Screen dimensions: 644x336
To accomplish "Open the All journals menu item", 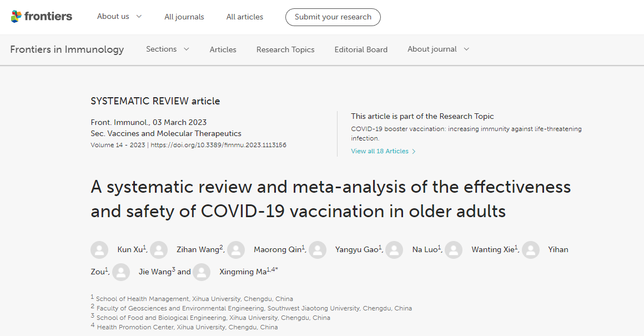I will (x=184, y=17).
